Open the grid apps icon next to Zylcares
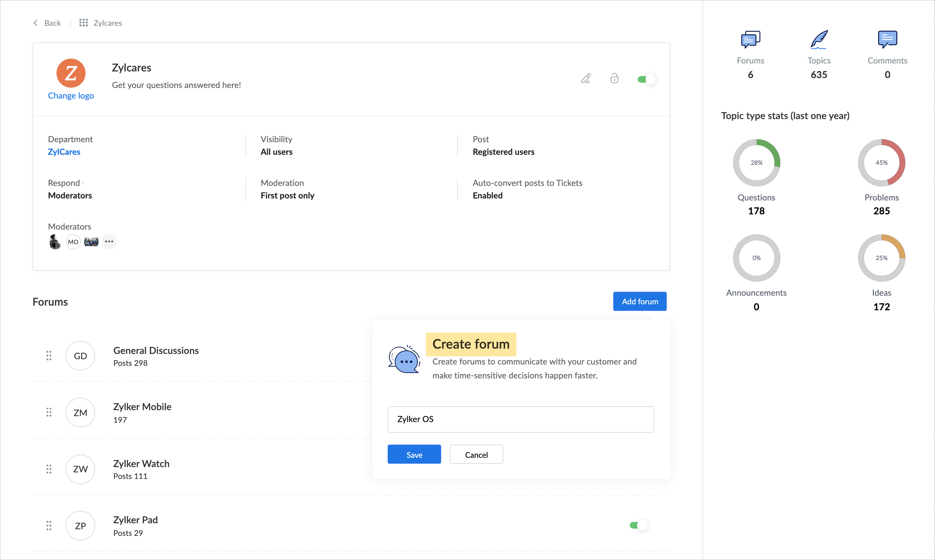Screen dimensions: 935x560 [83, 23]
